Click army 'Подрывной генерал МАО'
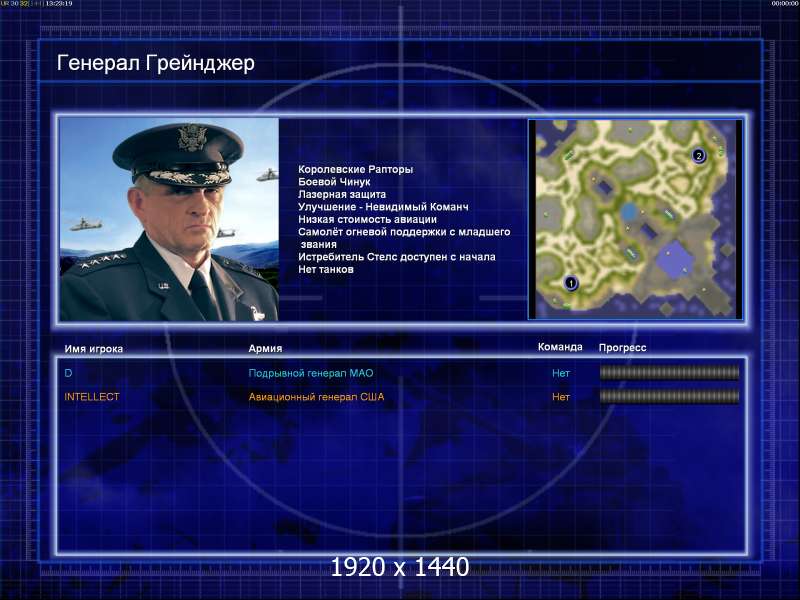The image size is (800, 600). point(311,373)
